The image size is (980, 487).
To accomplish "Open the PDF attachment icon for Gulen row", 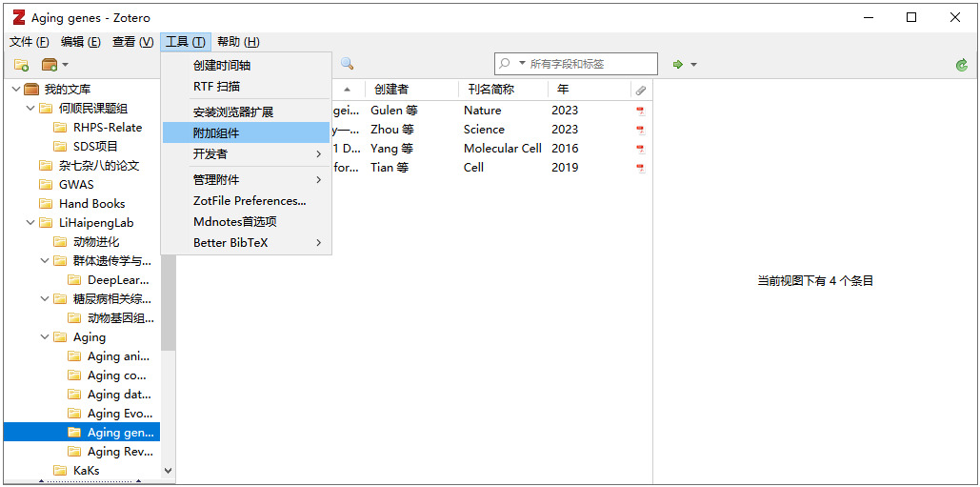I will 640,112.
